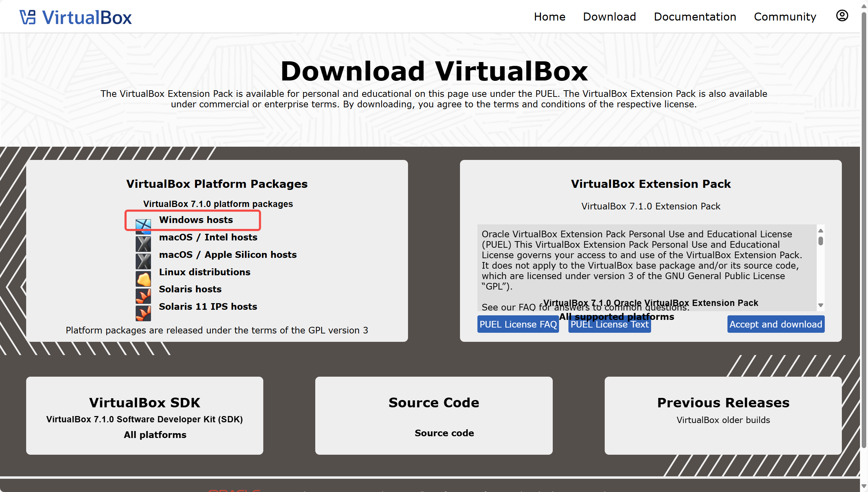Open SDK All platforms link

pyautogui.click(x=155, y=435)
